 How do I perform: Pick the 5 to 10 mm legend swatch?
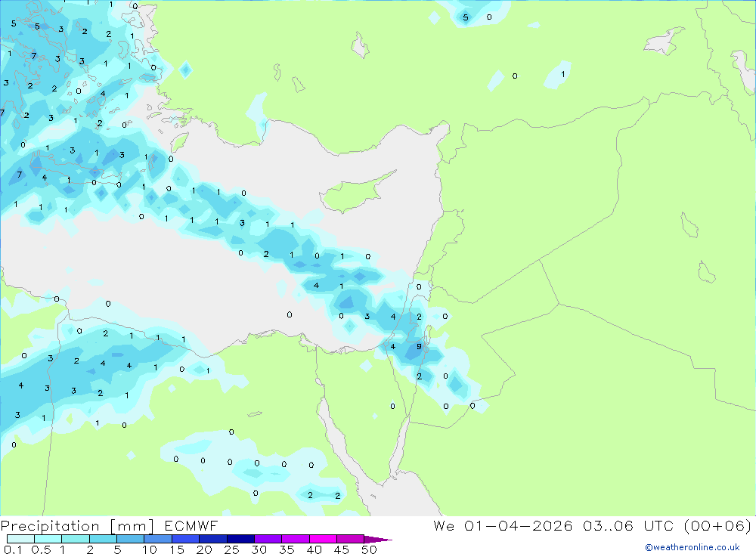pos(131,539)
